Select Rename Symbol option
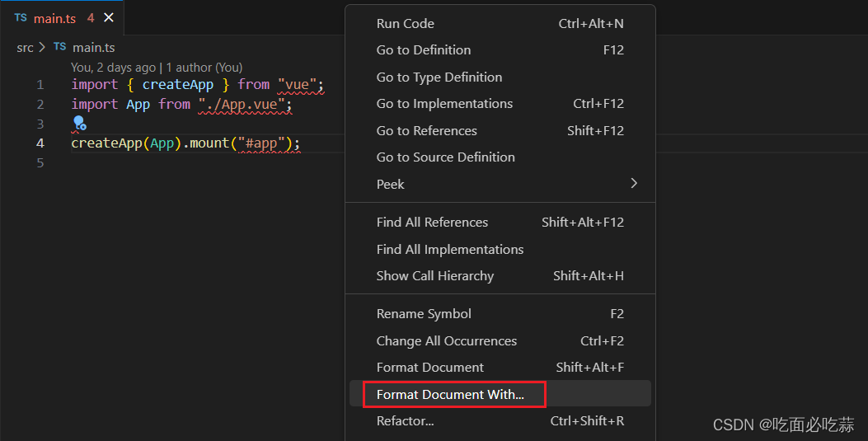Image resolution: width=868 pixels, height=441 pixels. [x=424, y=314]
